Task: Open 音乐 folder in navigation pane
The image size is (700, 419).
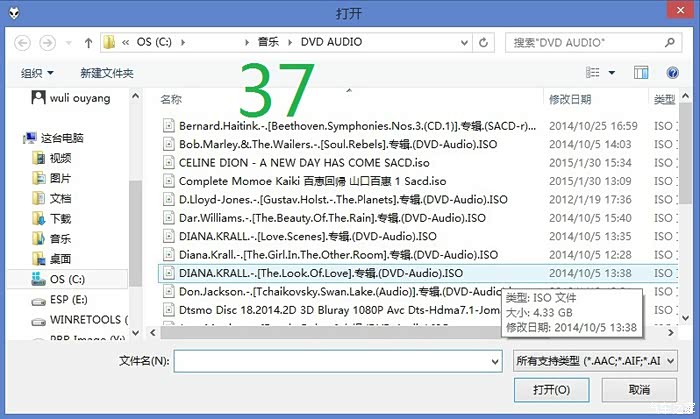Action: point(52,238)
